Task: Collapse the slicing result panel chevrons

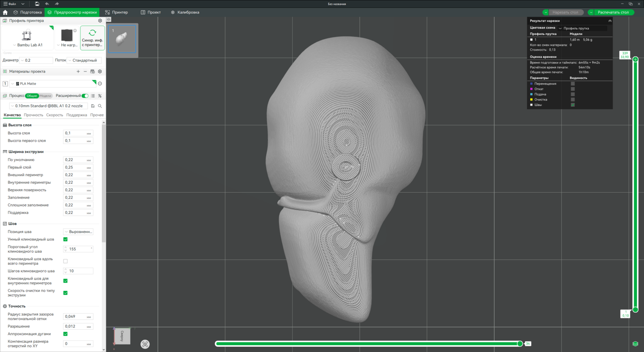Action: (610, 21)
